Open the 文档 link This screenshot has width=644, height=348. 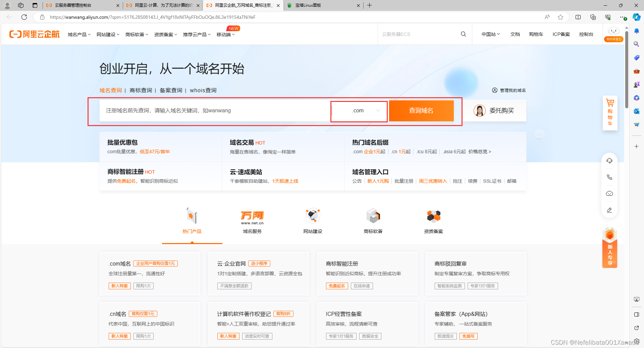(515, 34)
